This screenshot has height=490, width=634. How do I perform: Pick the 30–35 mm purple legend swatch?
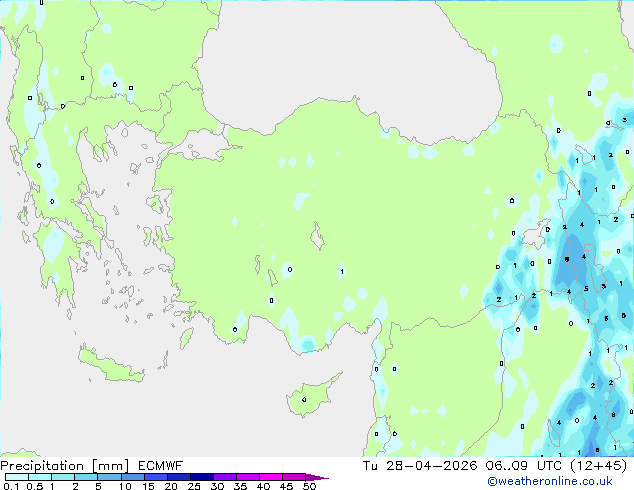point(225,477)
